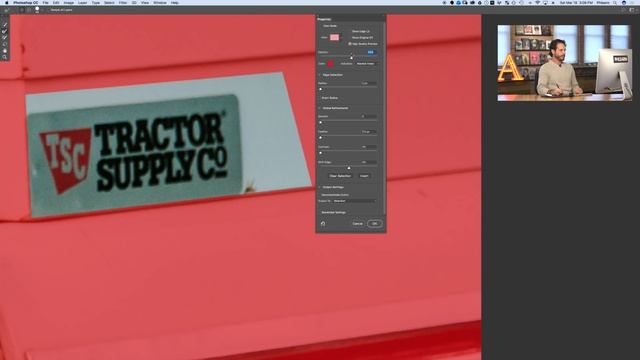Click the Opacity value field
The height and width of the screenshot is (360, 640).
coord(370,52)
